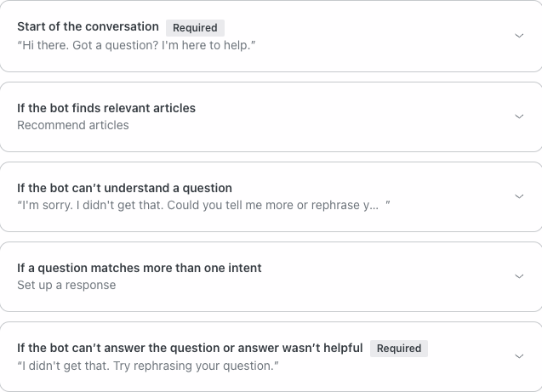
Task: Click the 'Set up a response' text
Action: click(x=66, y=285)
